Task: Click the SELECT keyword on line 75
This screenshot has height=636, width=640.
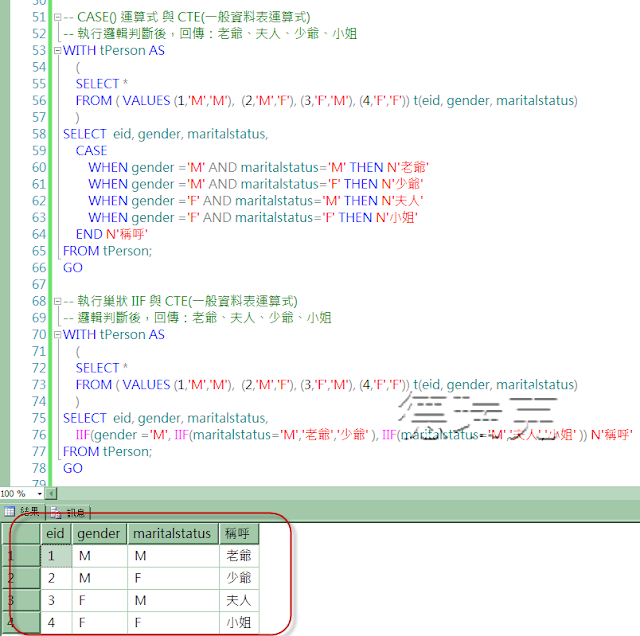Action: pyautogui.click(x=84, y=418)
